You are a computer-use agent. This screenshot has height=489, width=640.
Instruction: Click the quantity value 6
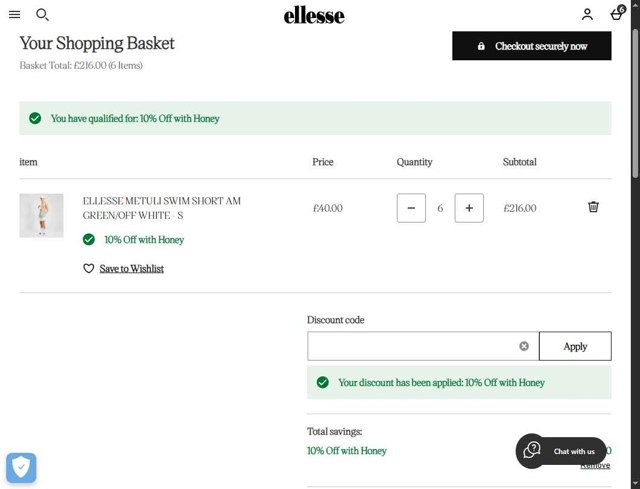[x=440, y=208]
